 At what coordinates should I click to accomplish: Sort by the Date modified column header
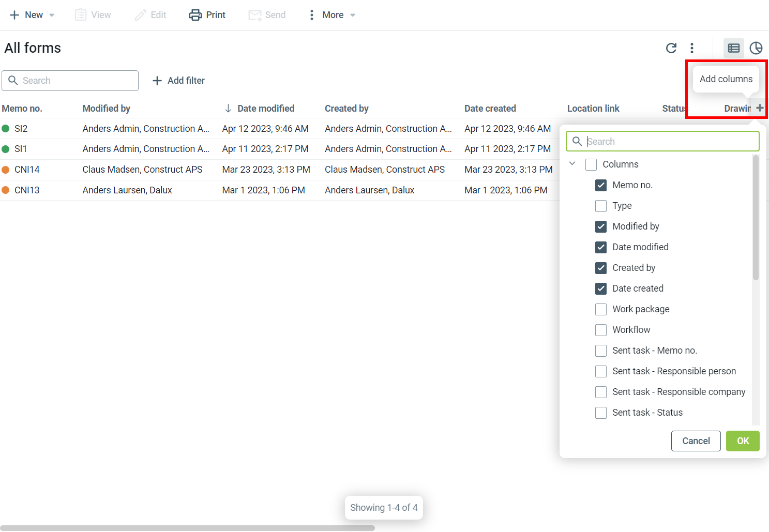265,109
